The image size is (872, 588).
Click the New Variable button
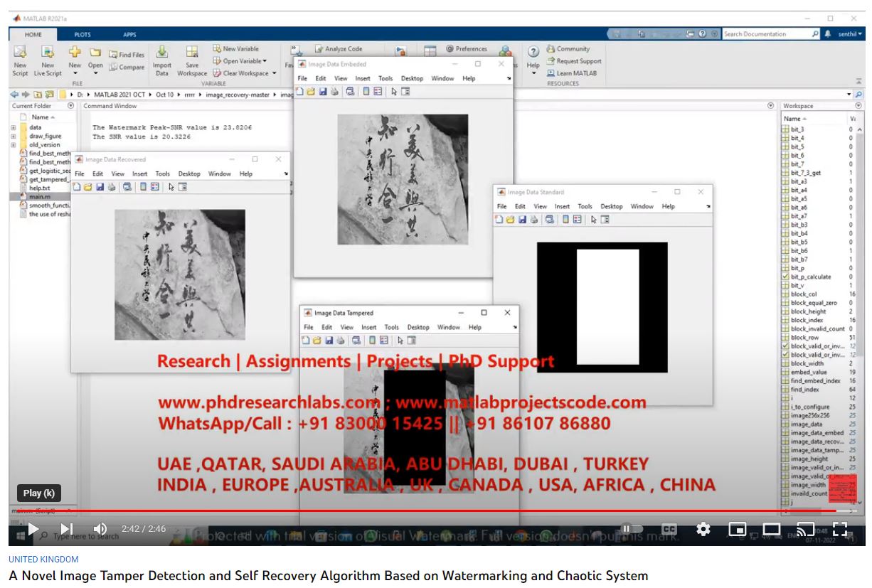coord(235,49)
